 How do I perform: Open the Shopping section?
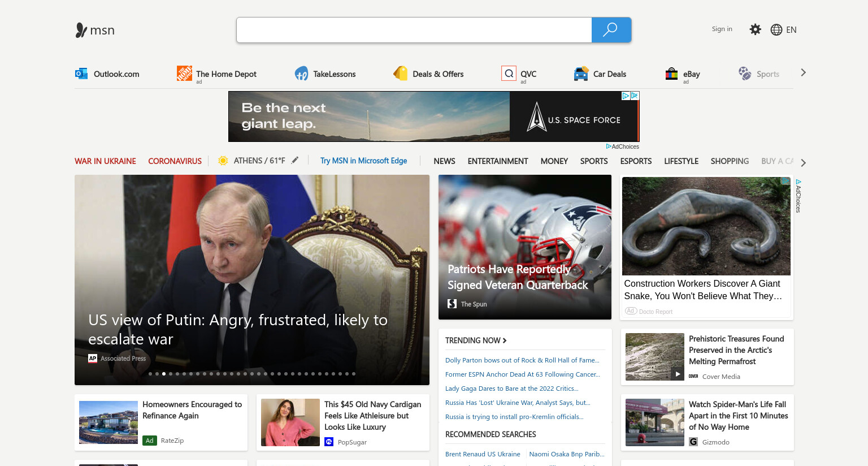[x=730, y=161]
